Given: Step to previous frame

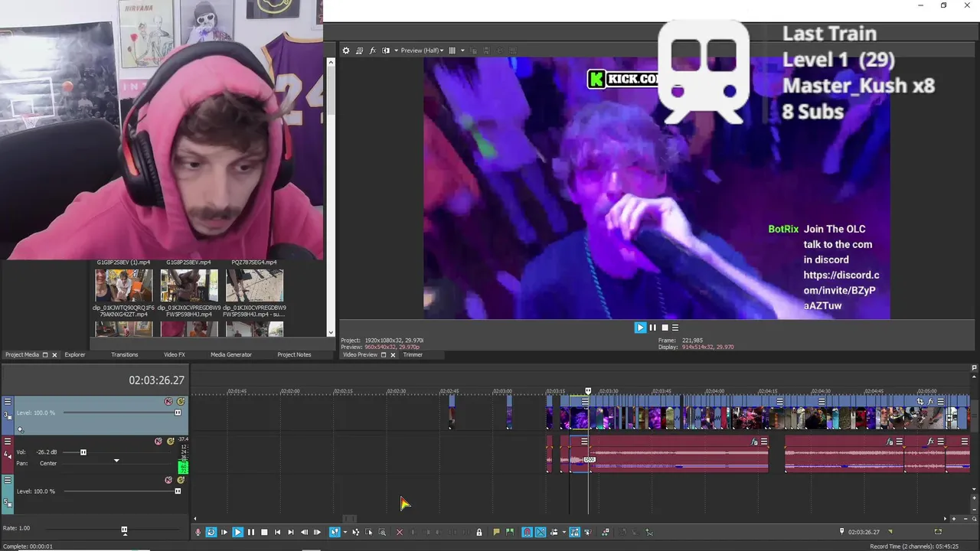Looking at the screenshot, I should click(304, 533).
